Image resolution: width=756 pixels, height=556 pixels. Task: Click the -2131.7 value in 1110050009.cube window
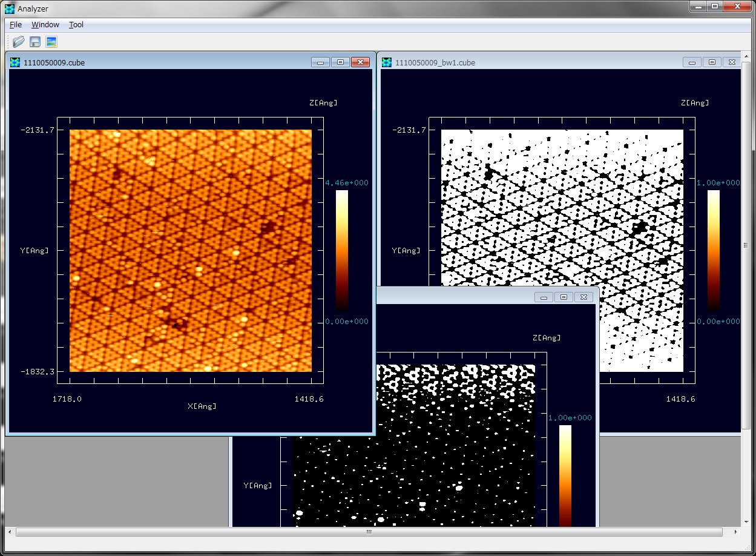(x=37, y=130)
